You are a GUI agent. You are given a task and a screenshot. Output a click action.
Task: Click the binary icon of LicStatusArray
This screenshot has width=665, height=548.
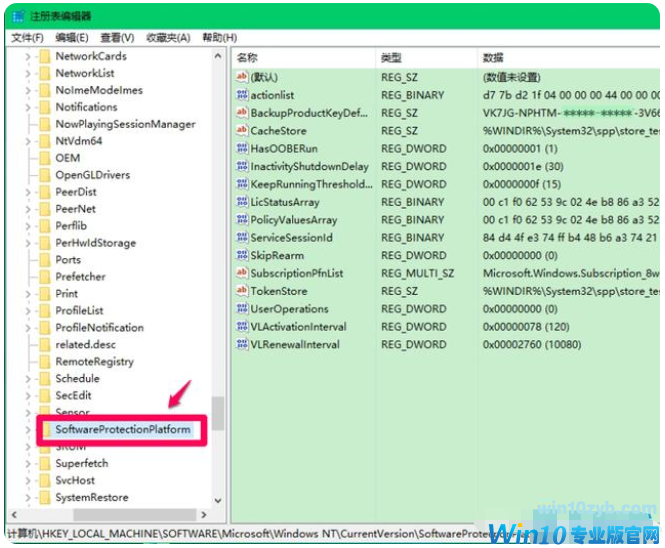pos(242,202)
